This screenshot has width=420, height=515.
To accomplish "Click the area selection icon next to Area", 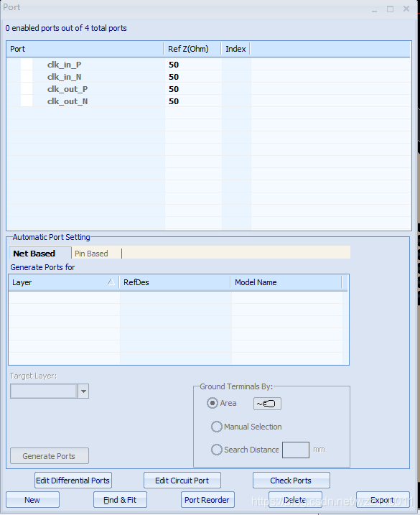I will [267, 404].
